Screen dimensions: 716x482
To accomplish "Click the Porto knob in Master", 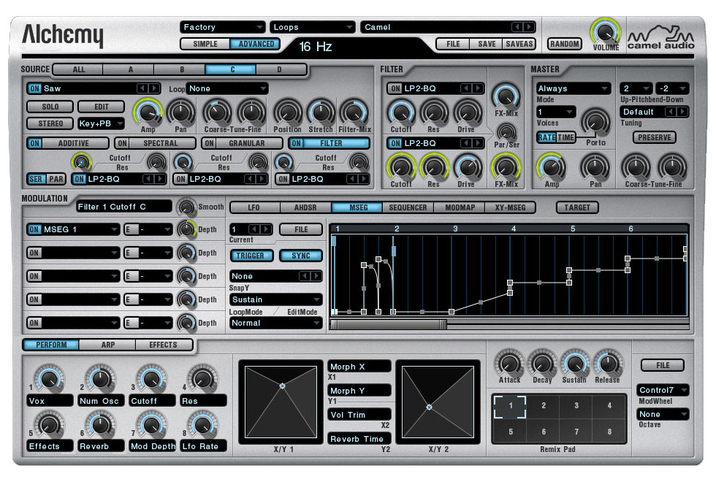I will tap(596, 122).
